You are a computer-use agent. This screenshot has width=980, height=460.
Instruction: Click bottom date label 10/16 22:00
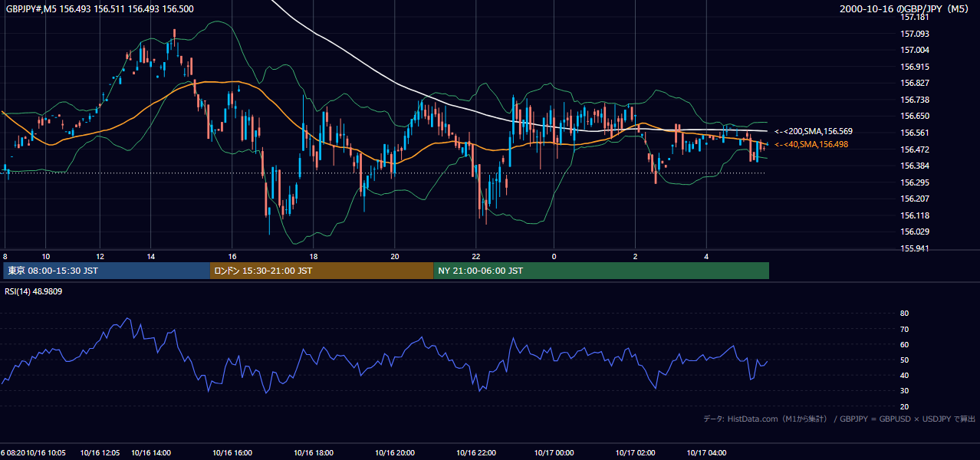pos(476,453)
